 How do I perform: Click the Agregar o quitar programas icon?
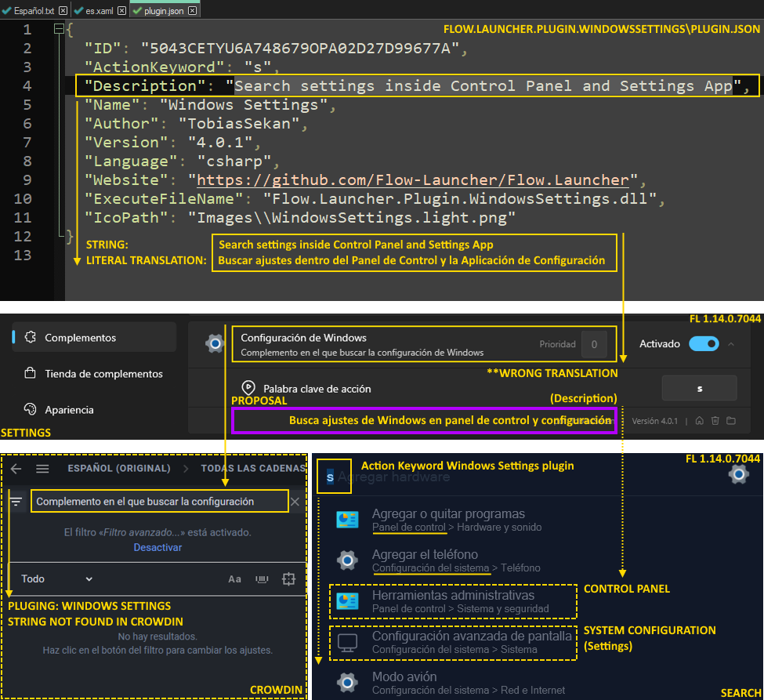[347, 520]
